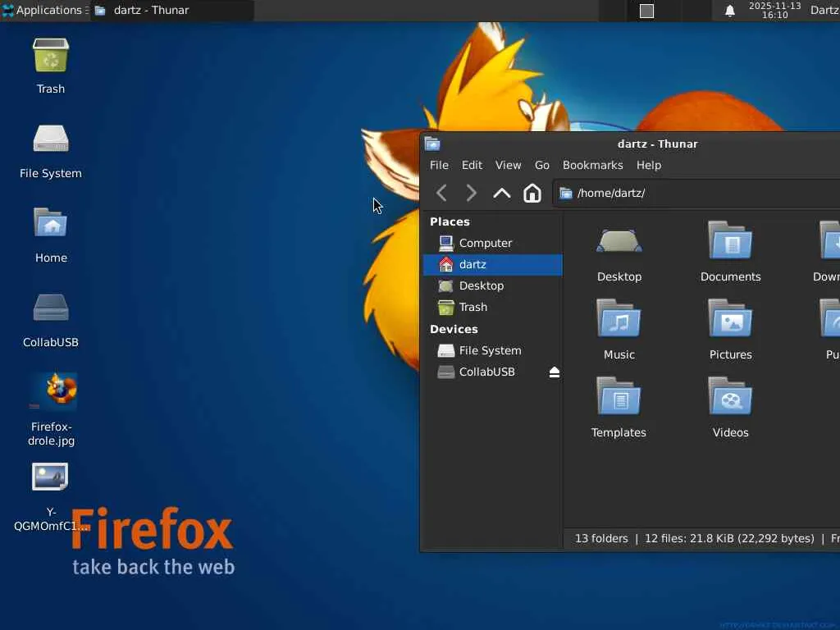Open the Help menu

coord(649,165)
